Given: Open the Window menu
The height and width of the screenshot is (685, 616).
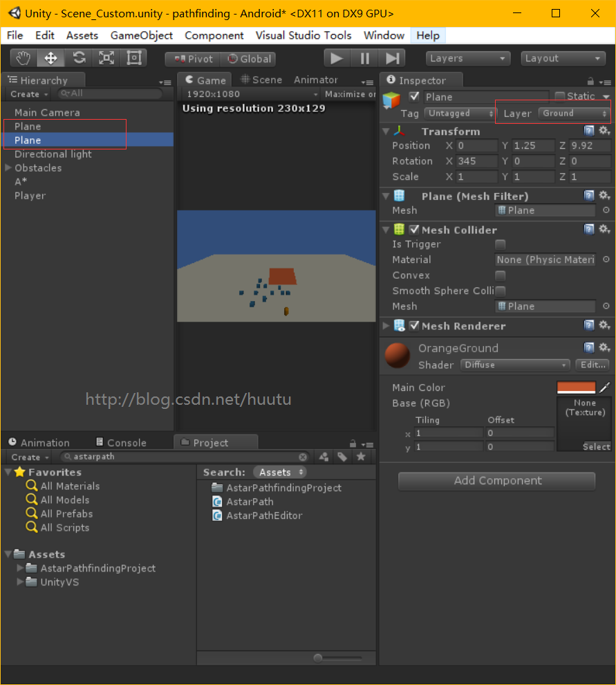Looking at the screenshot, I should point(384,35).
